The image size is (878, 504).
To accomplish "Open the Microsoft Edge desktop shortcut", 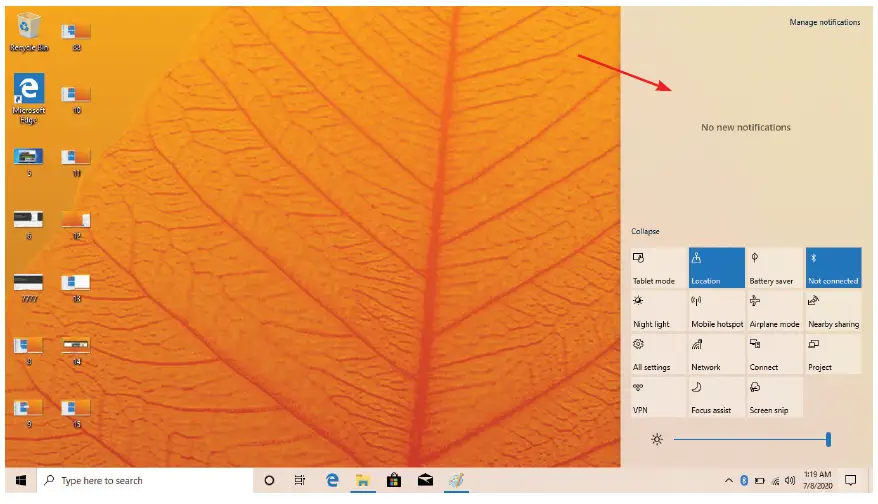I will [x=29, y=99].
